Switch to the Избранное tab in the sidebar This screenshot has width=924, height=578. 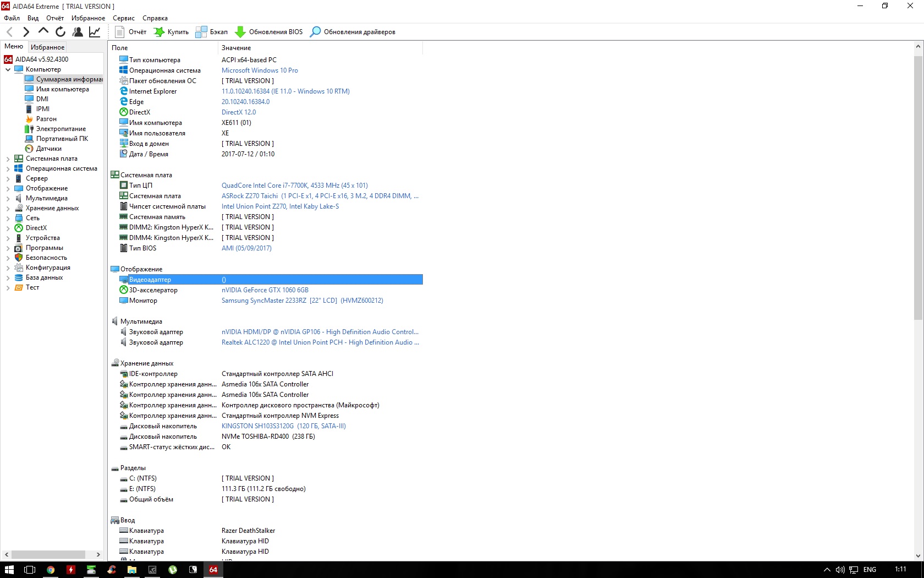click(x=47, y=47)
